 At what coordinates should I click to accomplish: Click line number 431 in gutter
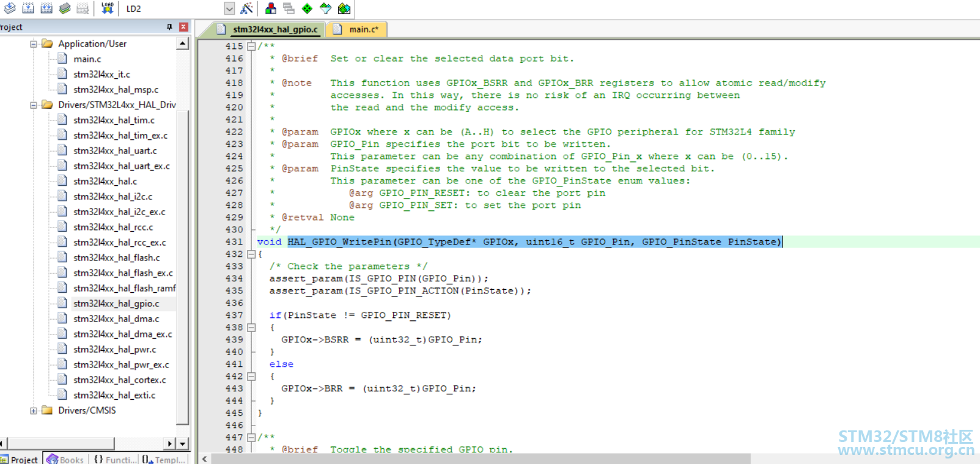[234, 242]
